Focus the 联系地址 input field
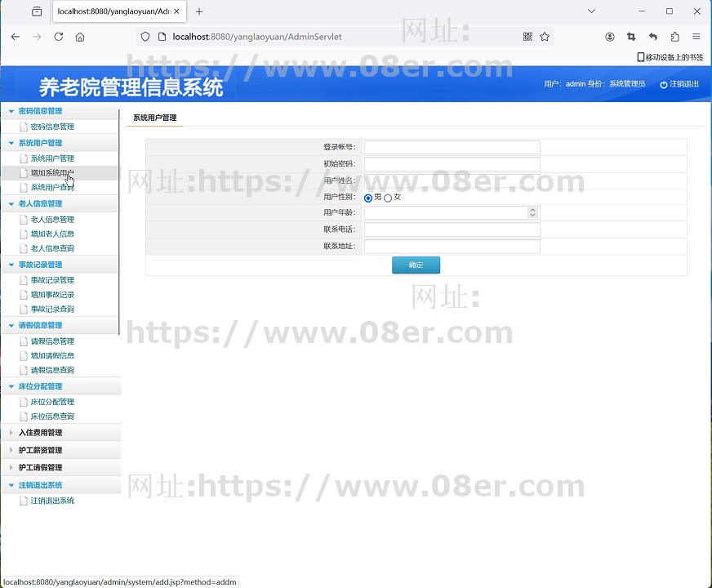 click(452, 247)
